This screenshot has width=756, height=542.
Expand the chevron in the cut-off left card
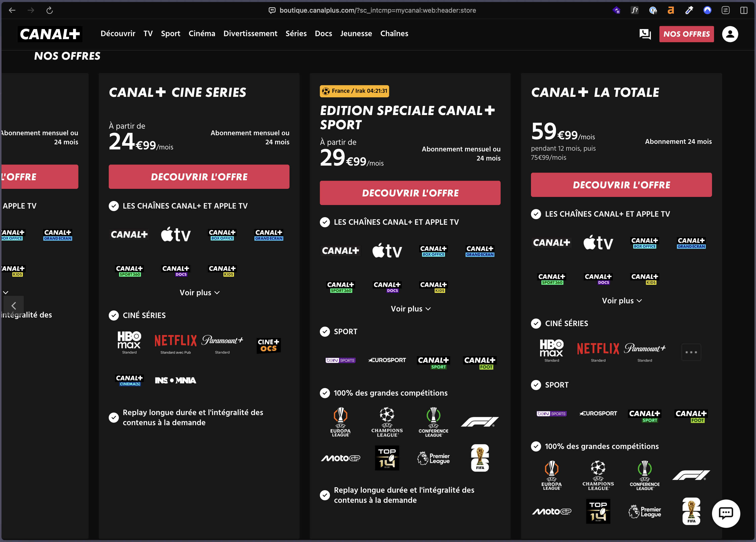6,292
